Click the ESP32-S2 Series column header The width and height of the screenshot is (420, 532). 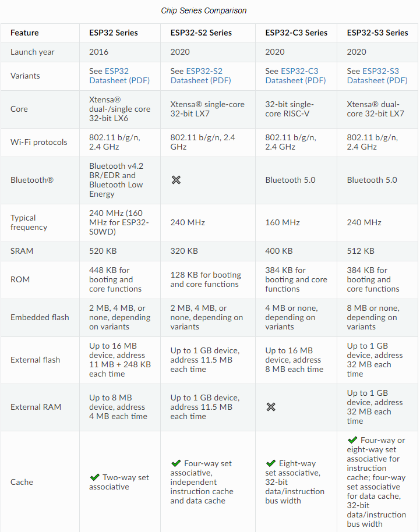[x=201, y=33]
